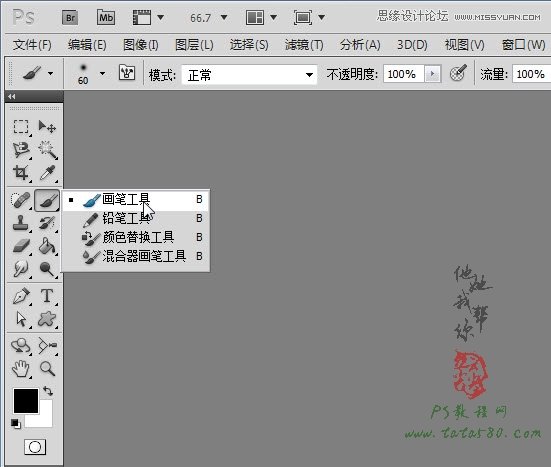Select the Eraser tool
This screenshot has width=551, height=467.
(x=21, y=246)
